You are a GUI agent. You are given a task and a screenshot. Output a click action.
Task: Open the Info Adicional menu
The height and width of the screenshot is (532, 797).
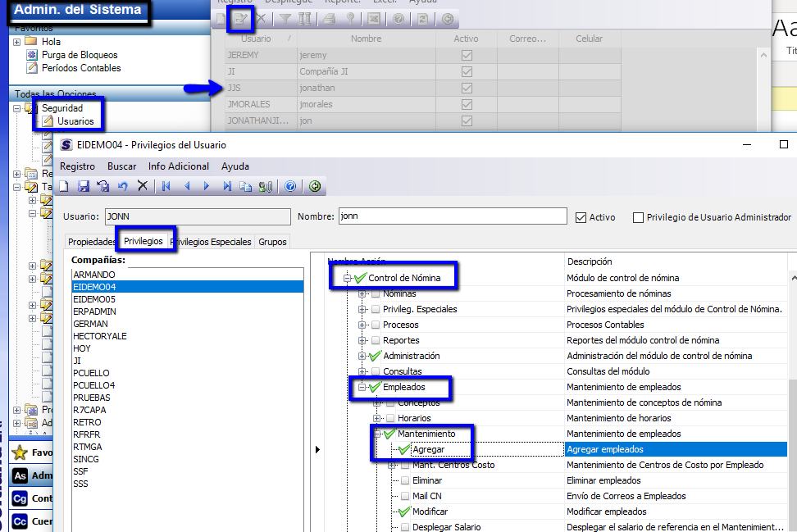point(179,166)
